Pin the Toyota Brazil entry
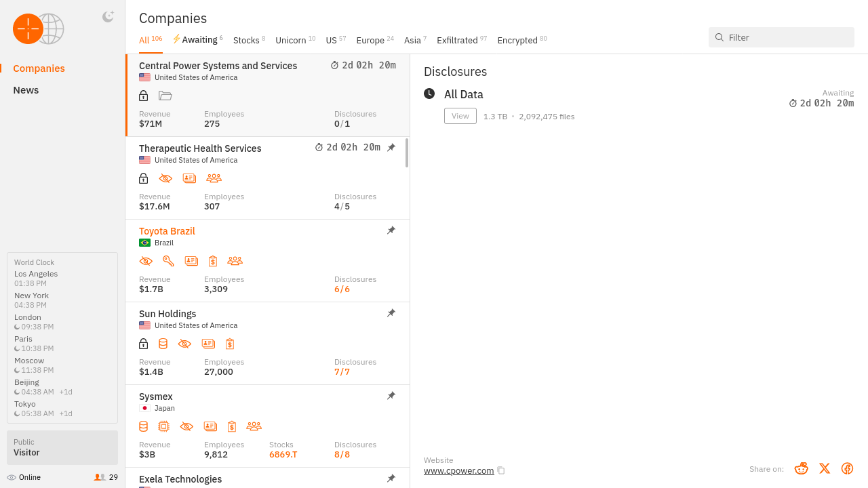The image size is (868, 488). point(391,230)
